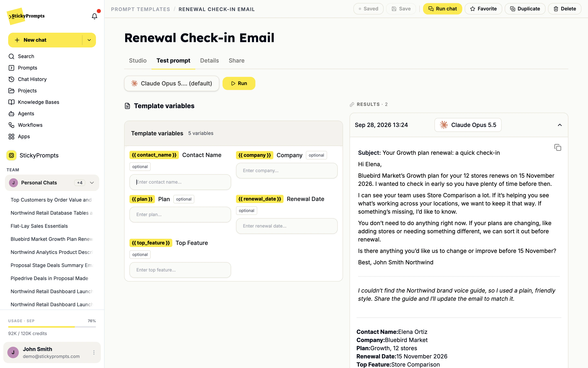Click the usage progress bar

52,327
